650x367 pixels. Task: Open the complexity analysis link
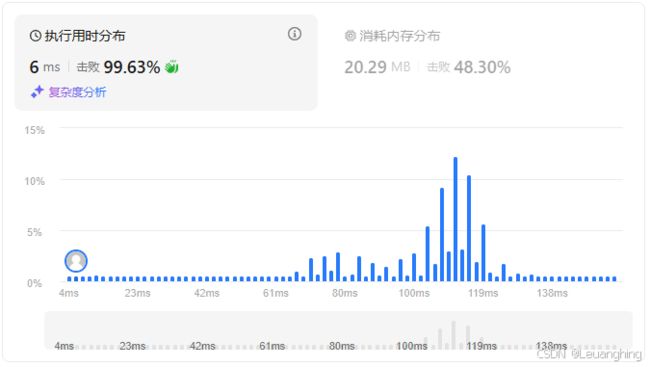coord(77,92)
